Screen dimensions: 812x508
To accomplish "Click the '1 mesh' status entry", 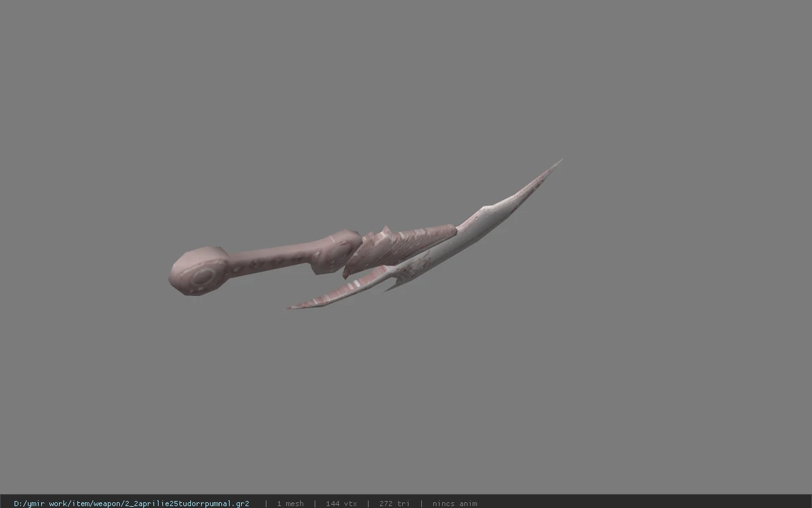I will pyautogui.click(x=290, y=504).
